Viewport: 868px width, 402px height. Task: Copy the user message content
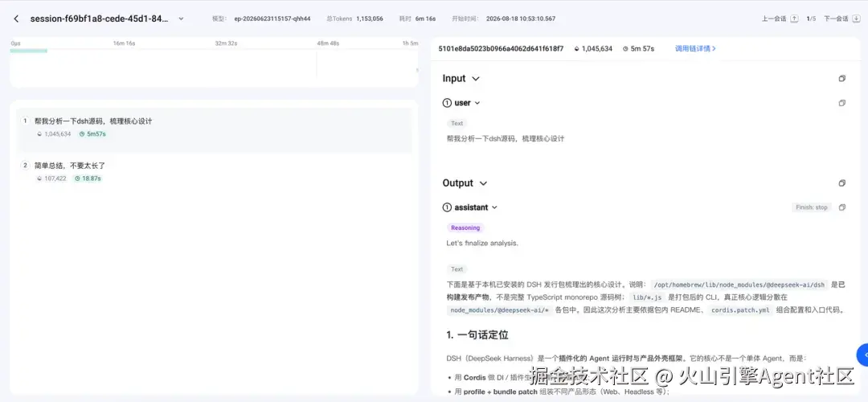842,103
